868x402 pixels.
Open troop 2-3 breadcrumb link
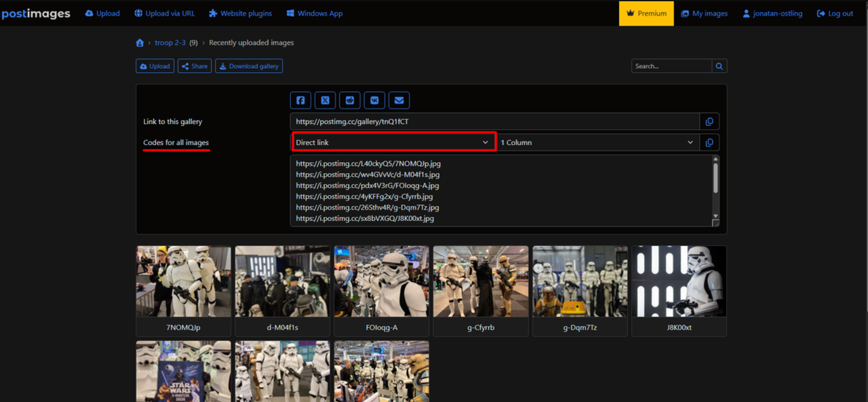click(170, 43)
